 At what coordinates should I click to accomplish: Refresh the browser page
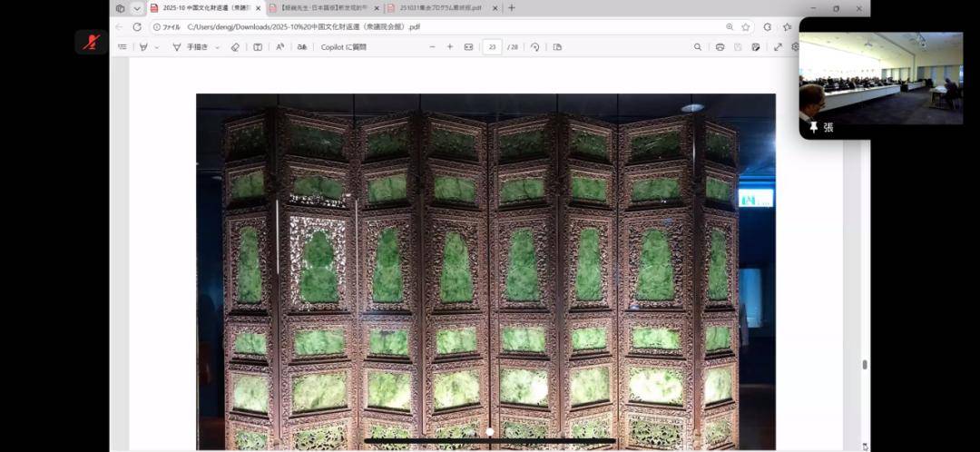[137, 27]
